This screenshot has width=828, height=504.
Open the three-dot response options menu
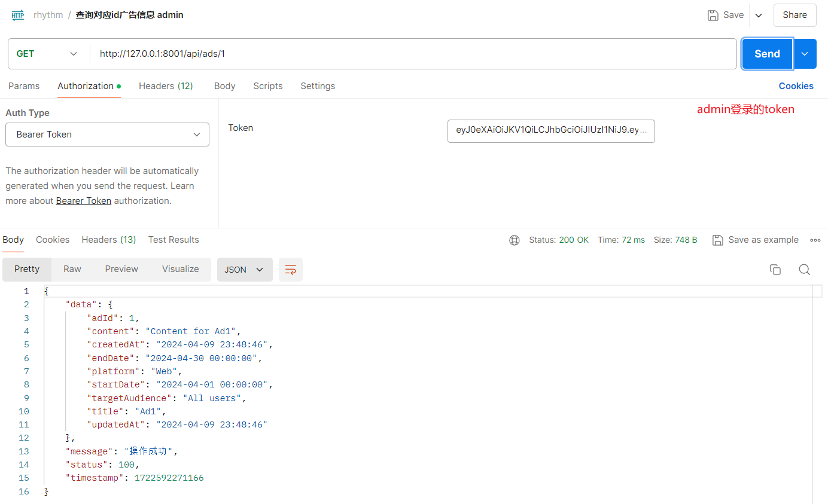point(815,240)
